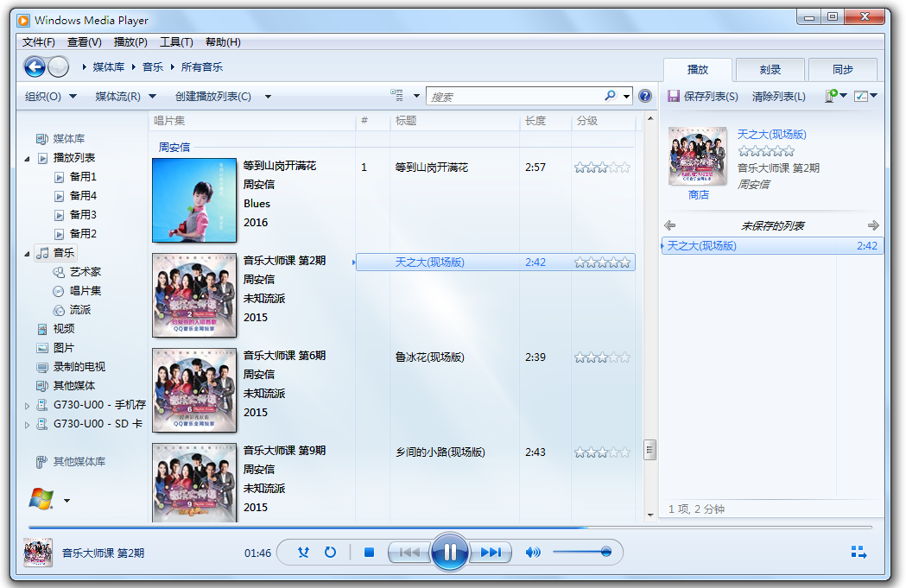Screen dimensions: 906x588
Task: Expand G730-U00 - SD 卡 device node
Action: (x=27, y=425)
